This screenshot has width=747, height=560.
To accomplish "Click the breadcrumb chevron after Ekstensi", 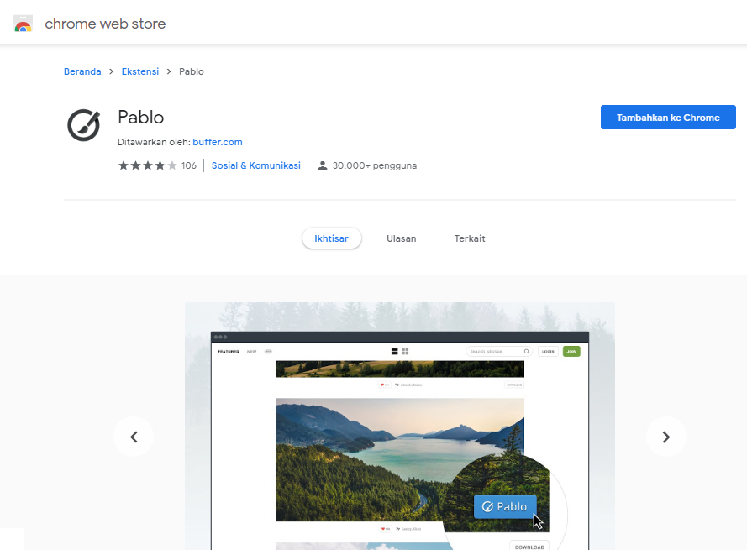I will [x=169, y=71].
